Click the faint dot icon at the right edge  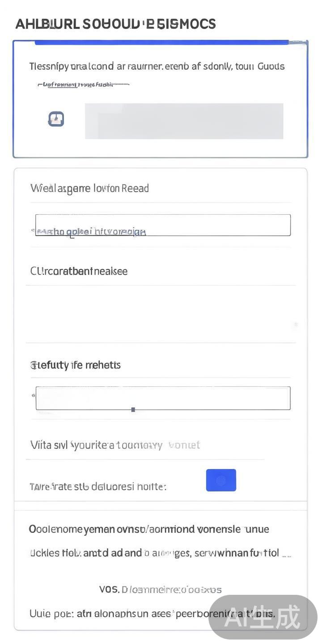[x=296, y=324]
